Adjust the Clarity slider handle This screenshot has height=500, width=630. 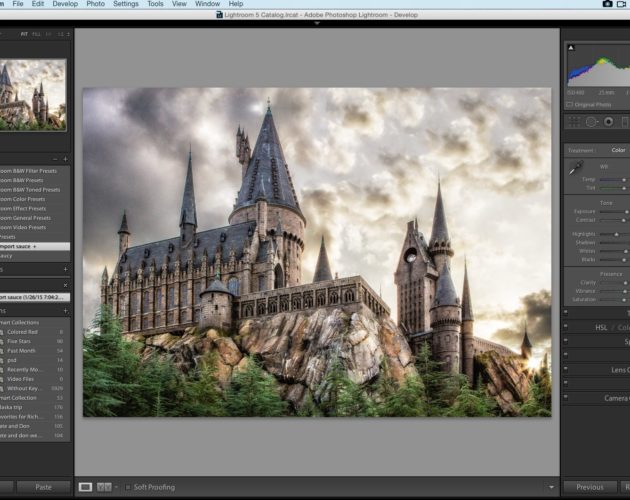(x=625, y=283)
